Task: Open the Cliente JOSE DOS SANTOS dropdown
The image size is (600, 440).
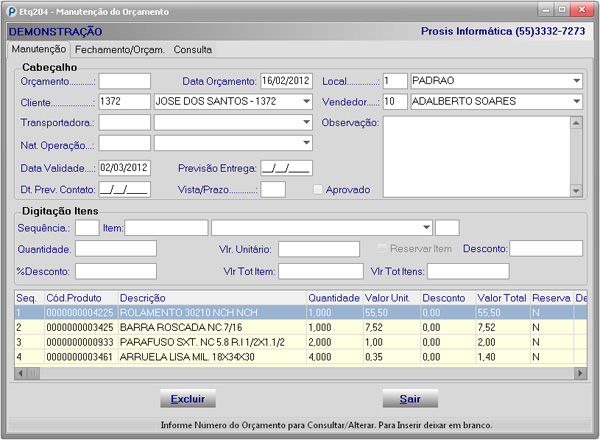Action: [x=307, y=101]
